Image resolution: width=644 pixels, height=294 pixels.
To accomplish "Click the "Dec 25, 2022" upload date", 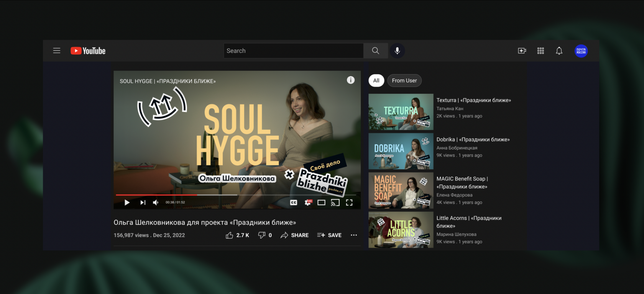I will point(169,235).
